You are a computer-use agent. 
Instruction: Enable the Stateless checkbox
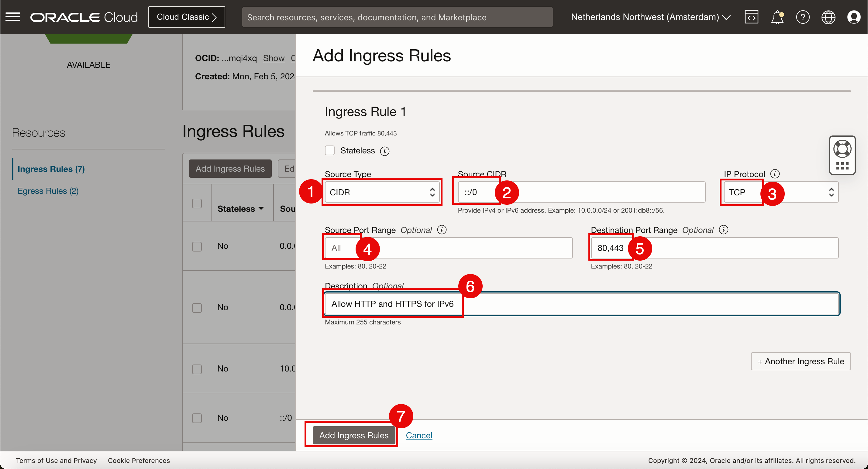(x=329, y=150)
